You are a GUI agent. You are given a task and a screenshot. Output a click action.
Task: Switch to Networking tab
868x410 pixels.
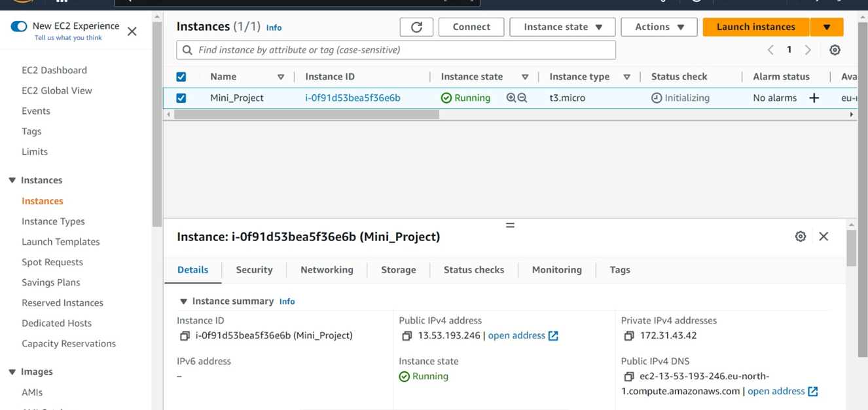327,270
